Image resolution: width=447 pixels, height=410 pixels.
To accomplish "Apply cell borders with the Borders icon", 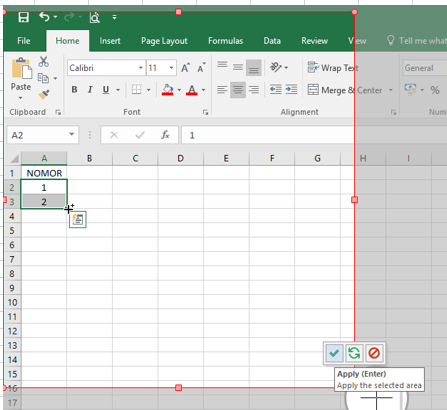I will (x=136, y=89).
